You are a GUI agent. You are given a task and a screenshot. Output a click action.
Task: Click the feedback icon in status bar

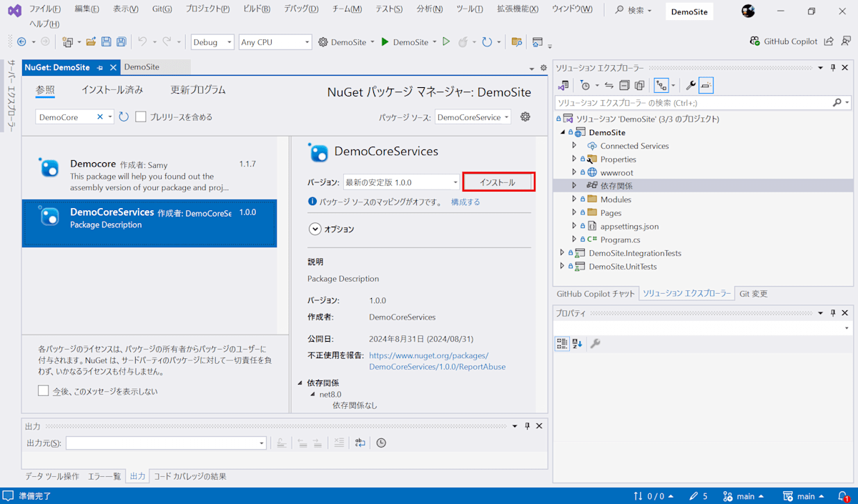click(8, 496)
